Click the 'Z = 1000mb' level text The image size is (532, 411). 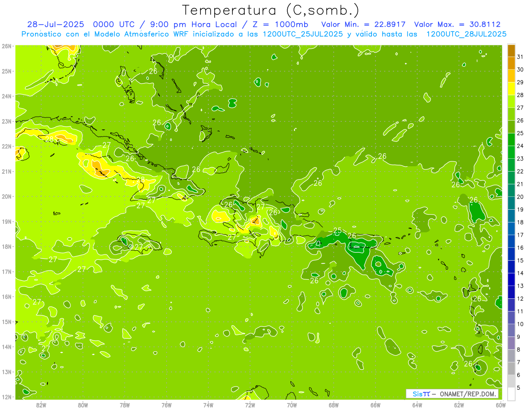click(x=279, y=24)
